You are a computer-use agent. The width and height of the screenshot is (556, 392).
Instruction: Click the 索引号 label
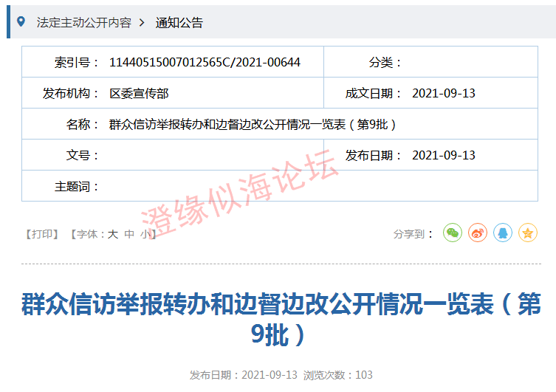coord(76,62)
